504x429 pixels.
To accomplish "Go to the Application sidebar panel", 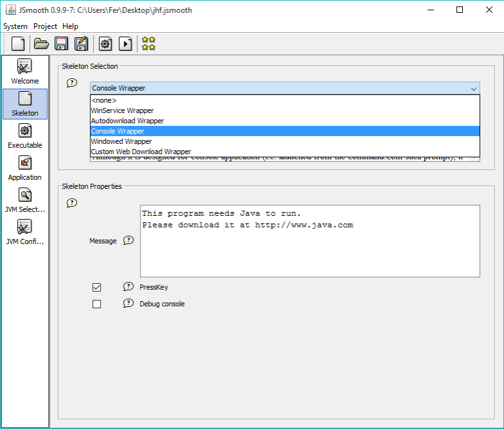I will (x=25, y=168).
